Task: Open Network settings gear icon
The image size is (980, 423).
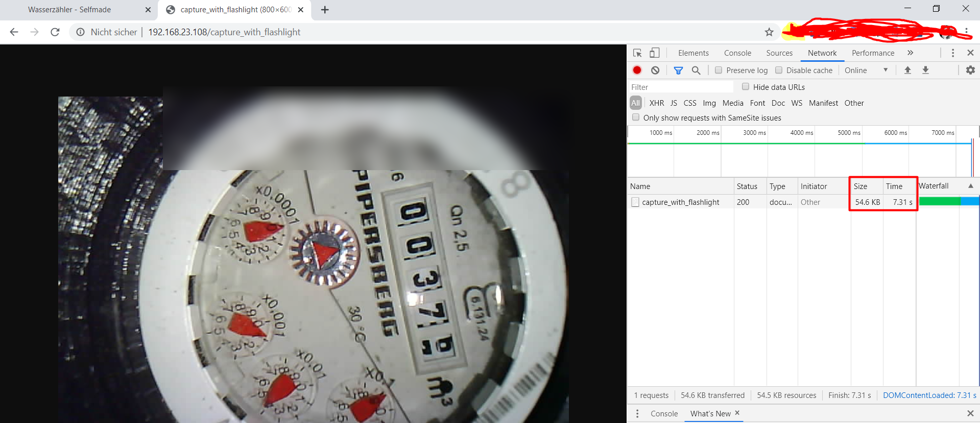Action: 970,70
